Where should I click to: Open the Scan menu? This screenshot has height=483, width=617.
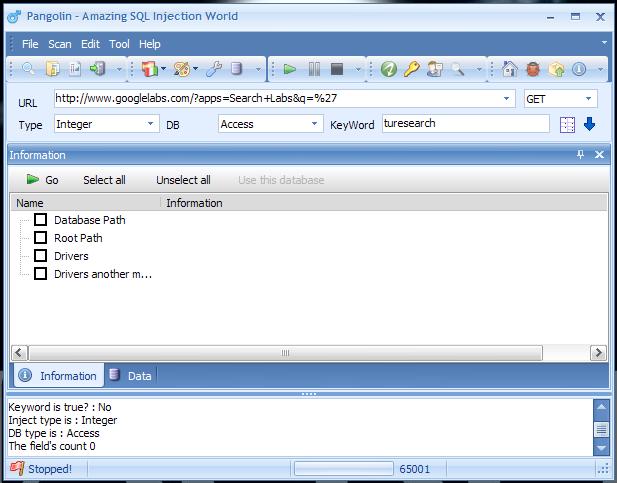(x=60, y=44)
